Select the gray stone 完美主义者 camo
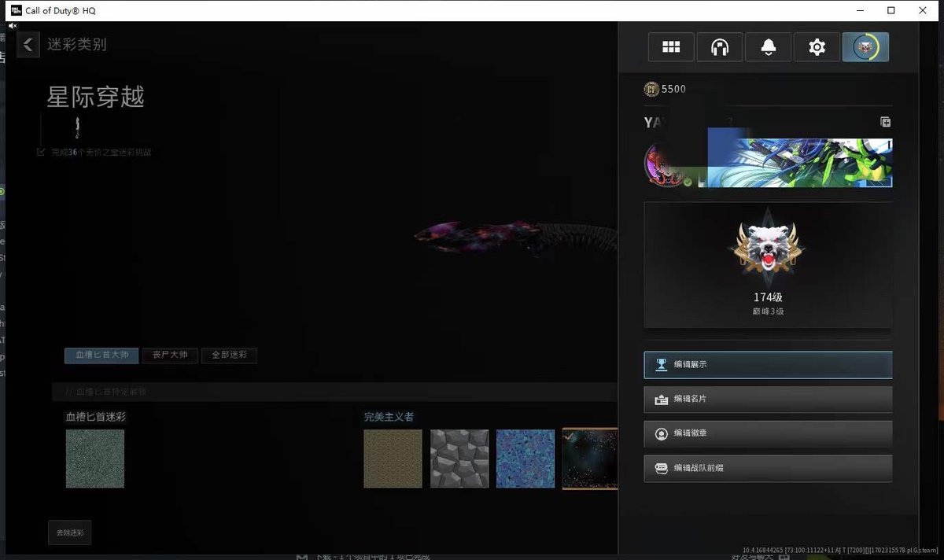 459,459
